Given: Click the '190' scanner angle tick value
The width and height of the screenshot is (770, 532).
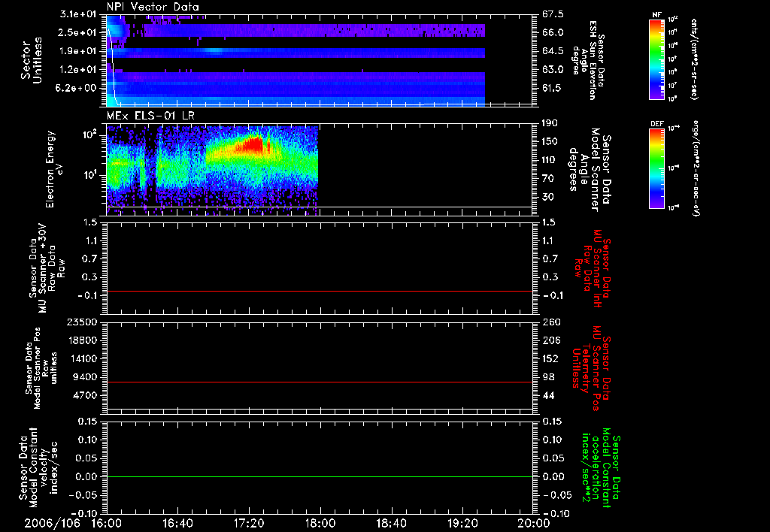Looking at the screenshot, I should click(550, 122).
